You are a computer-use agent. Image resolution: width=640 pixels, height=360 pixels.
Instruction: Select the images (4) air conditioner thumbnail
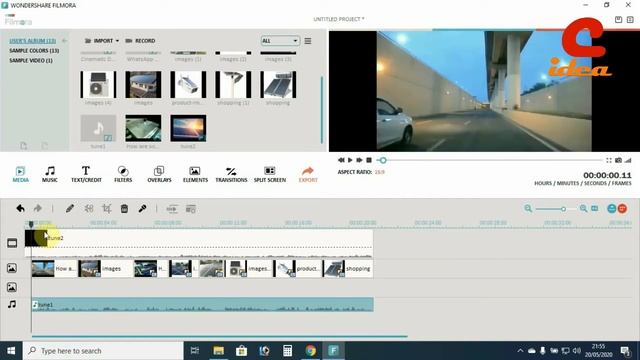pos(98,84)
